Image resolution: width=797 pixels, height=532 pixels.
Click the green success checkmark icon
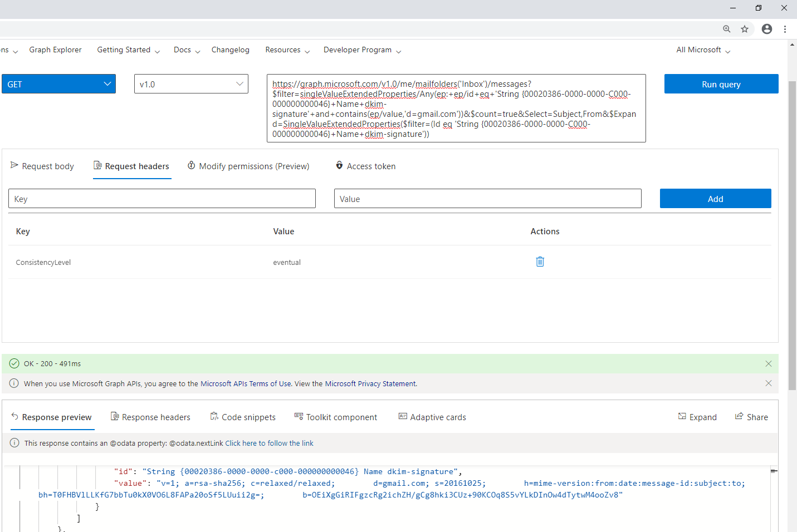[14, 364]
